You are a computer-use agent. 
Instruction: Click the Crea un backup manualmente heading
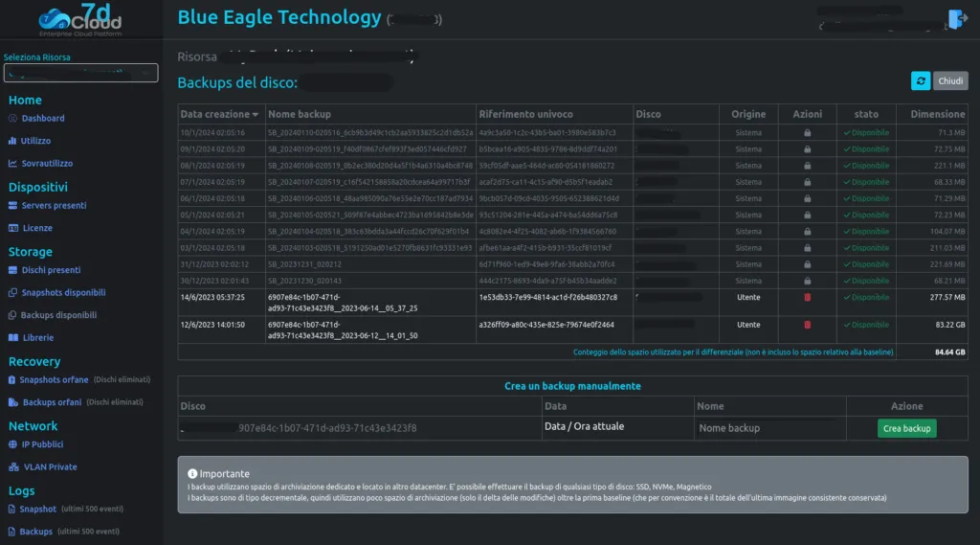pos(572,386)
